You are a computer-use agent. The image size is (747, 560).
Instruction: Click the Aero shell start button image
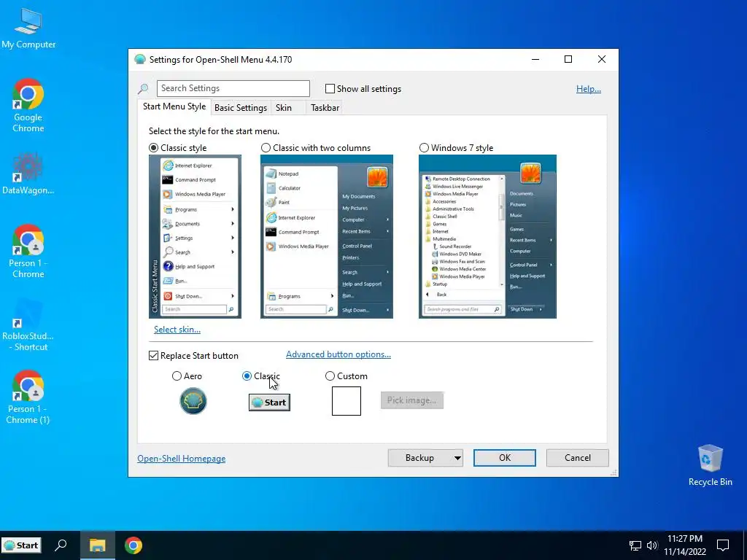click(193, 401)
